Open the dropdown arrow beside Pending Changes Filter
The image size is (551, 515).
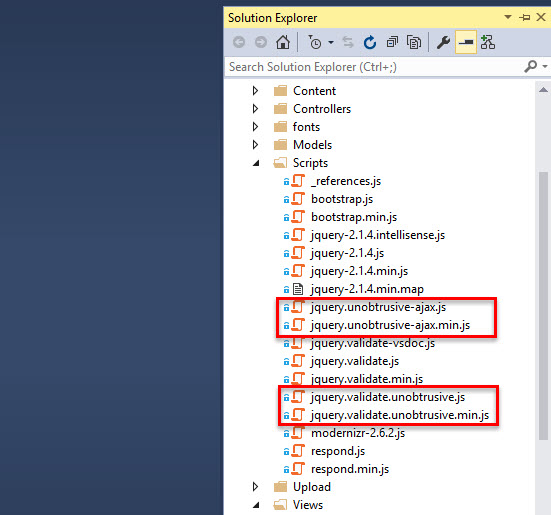(x=331, y=43)
